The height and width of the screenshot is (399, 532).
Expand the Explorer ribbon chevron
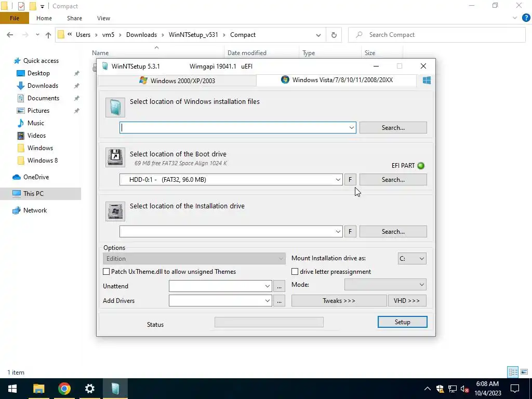515,18
